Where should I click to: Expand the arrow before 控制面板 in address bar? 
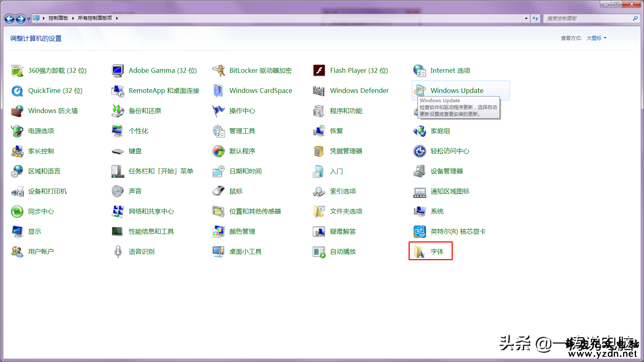tap(43, 18)
